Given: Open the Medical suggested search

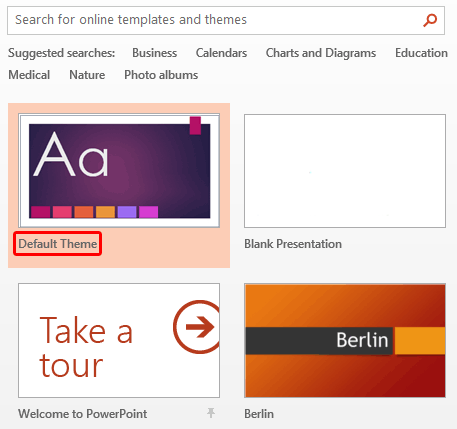Looking at the screenshot, I should (x=29, y=75).
